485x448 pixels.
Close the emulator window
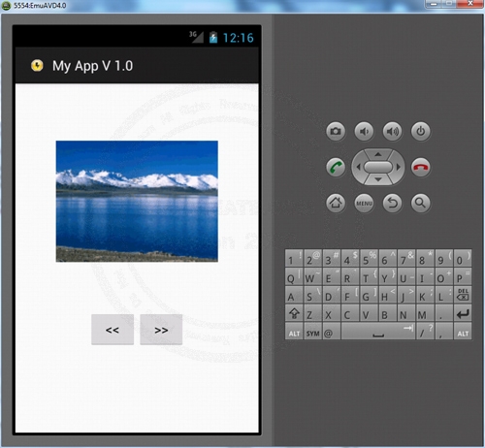(x=470, y=4)
